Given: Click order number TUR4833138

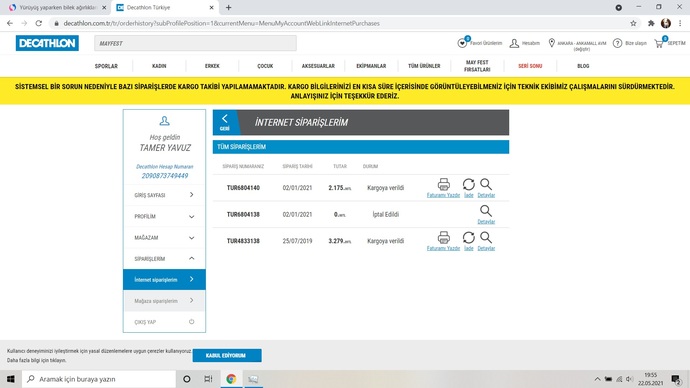Looking at the screenshot, I should click(243, 241).
